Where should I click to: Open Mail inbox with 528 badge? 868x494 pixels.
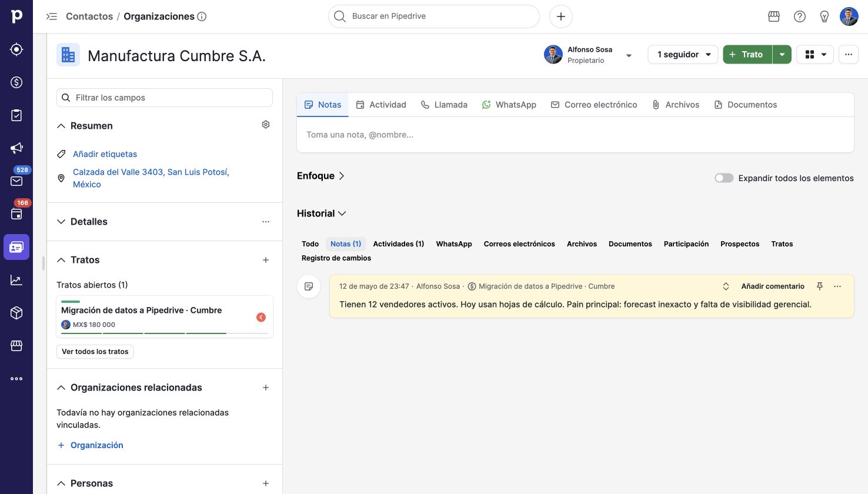tap(16, 181)
